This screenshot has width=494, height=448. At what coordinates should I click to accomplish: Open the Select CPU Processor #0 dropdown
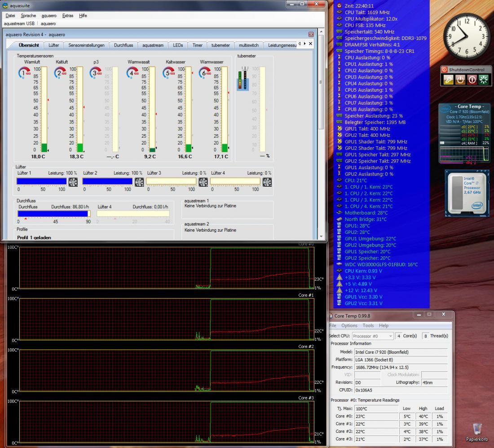[x=373, y=336]
